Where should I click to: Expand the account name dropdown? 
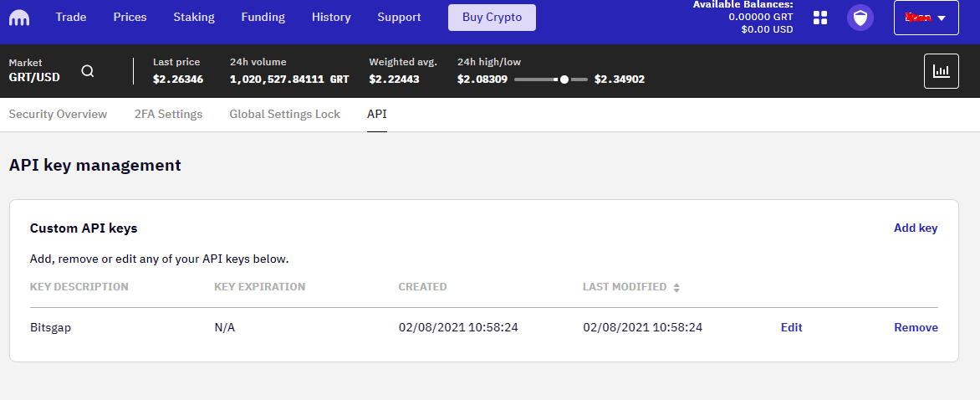coord(926,18)
